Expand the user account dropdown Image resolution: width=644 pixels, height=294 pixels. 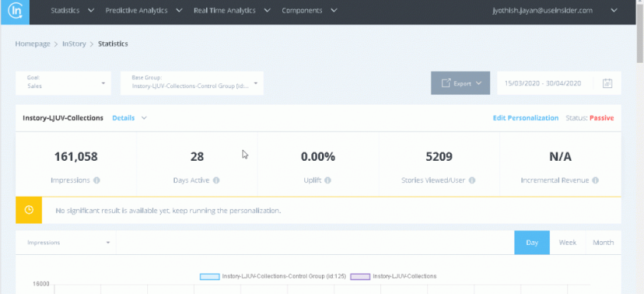point(614,11)
